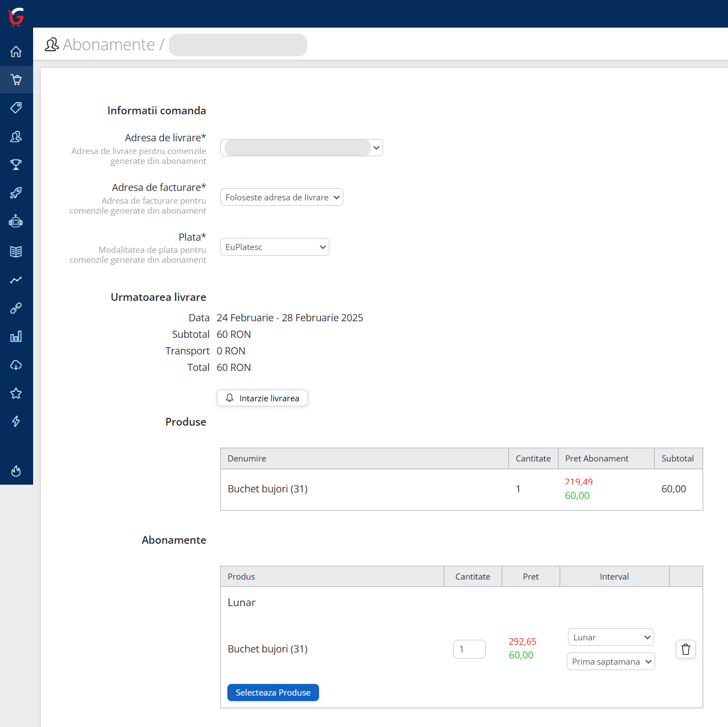The image size is (728, 727).
Task: Click the Interval column header
Action: tap(614, 576)
